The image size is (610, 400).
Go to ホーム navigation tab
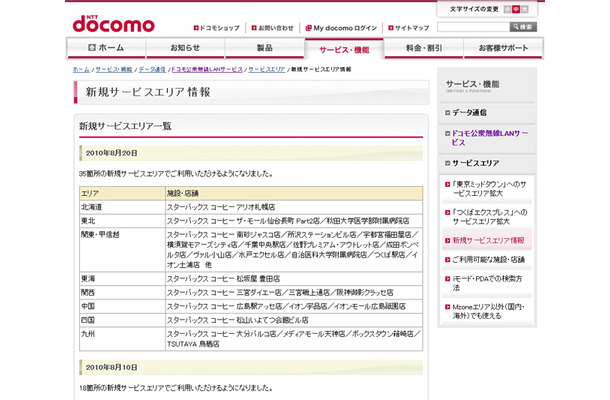coord(106,48)
